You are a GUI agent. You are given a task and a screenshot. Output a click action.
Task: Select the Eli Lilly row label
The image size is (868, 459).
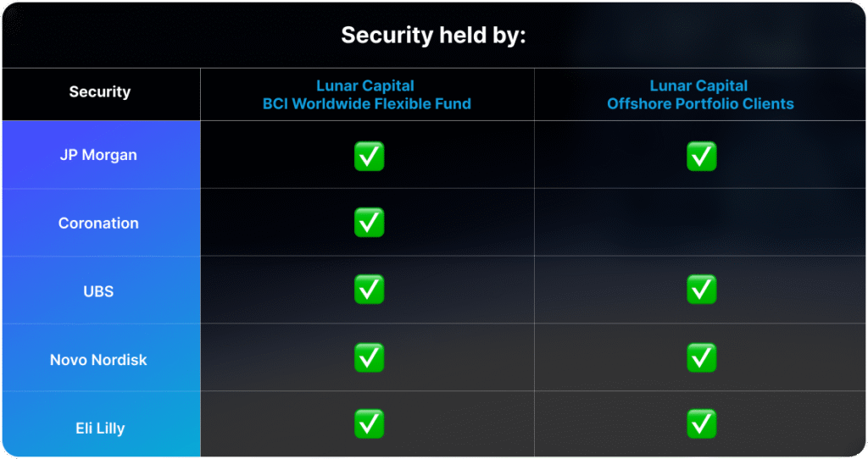pos(98,429)
